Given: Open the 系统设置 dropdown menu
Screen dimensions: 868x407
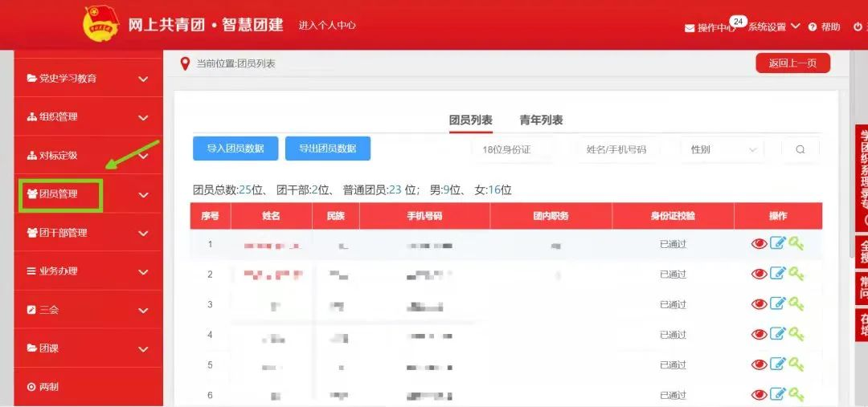Looking at the screenshot, I should (x=774, y=26).
